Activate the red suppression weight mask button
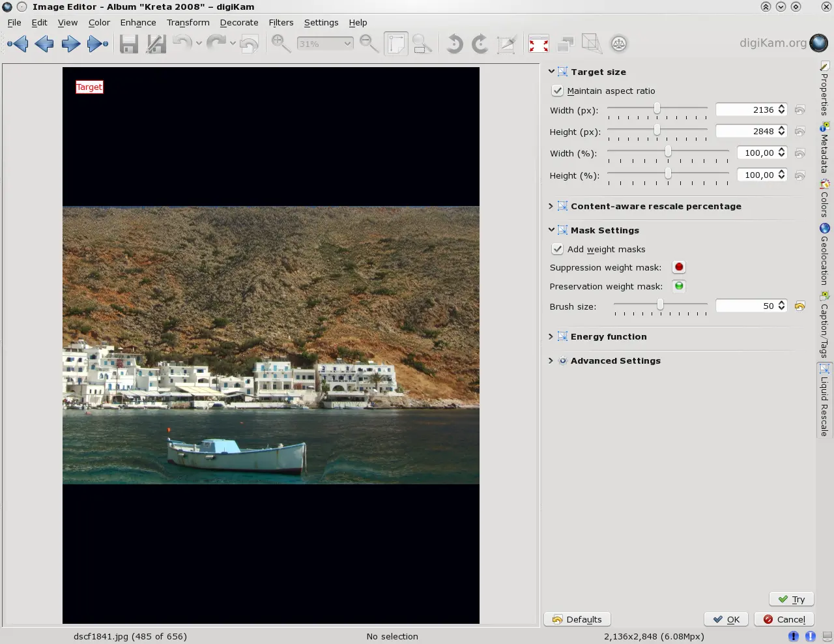 [679, 267]
